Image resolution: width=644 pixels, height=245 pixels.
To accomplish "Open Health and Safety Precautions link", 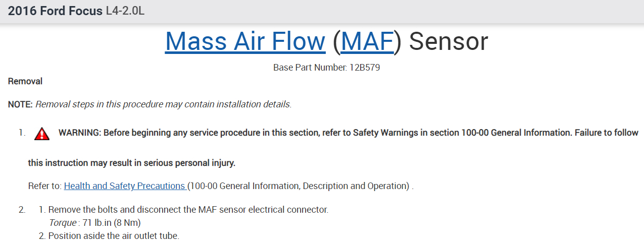I will pyautogui.click(x=125, y=186).
